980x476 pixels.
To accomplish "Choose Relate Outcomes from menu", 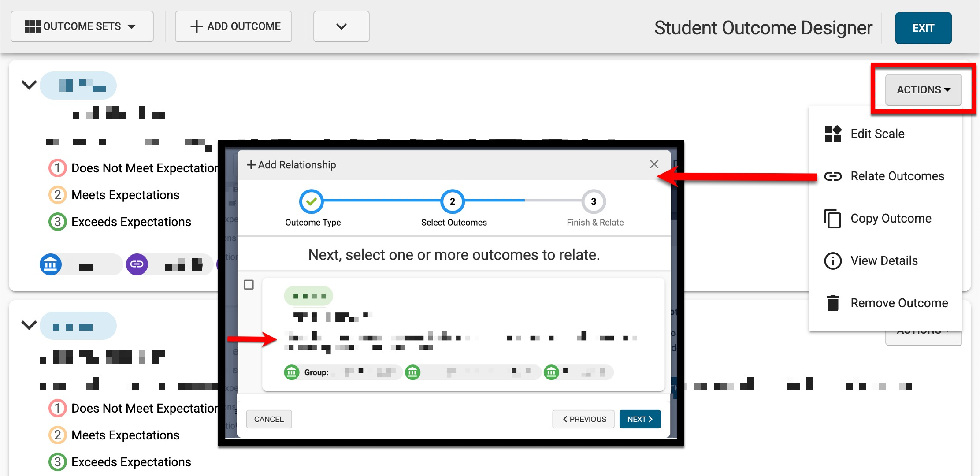I will tap(897, 176).
